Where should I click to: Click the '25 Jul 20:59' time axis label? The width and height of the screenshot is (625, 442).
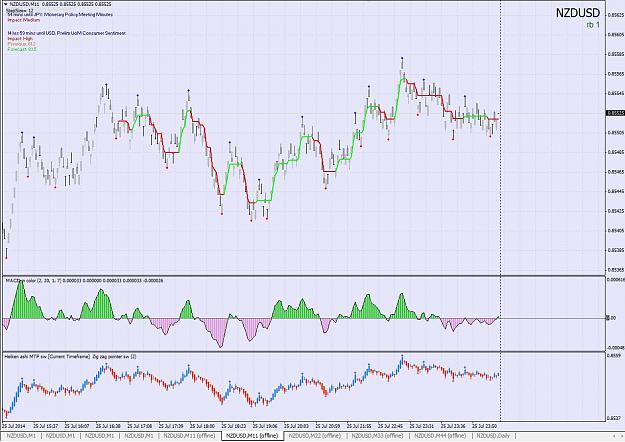pyautogui.click(x=328, y=426)
